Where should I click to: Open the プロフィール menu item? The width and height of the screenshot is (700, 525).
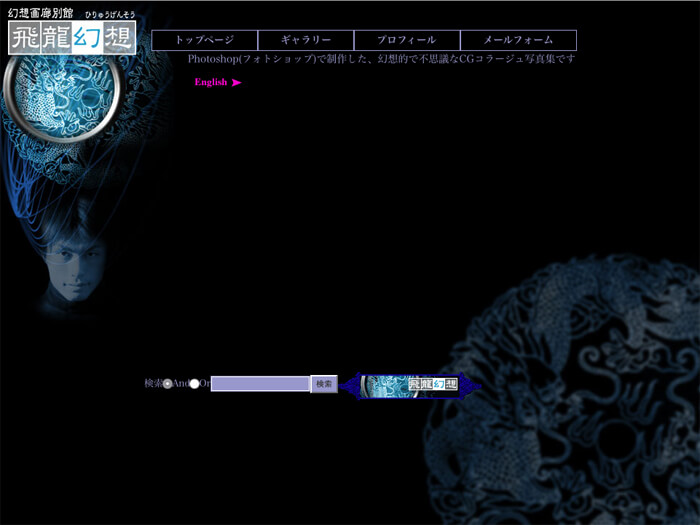coord(406,40)
